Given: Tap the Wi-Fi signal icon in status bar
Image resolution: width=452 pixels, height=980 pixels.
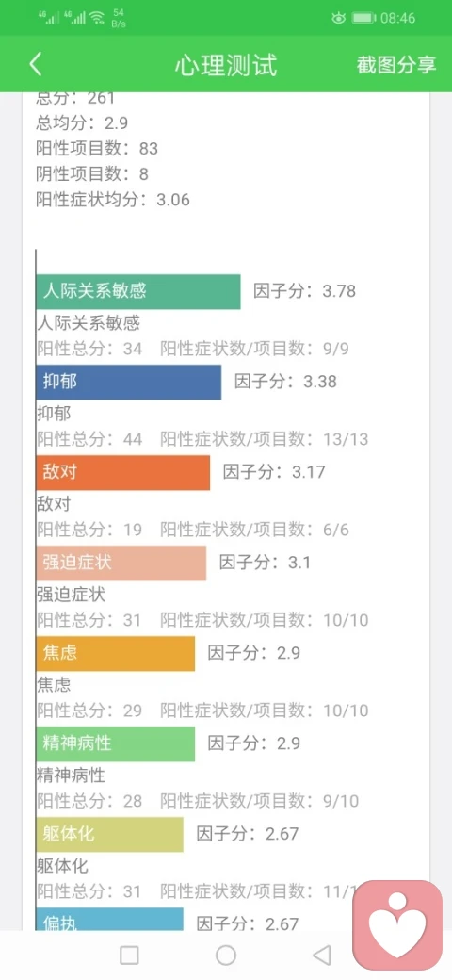Looking at the screenshot, I should (x=97, y=18).
